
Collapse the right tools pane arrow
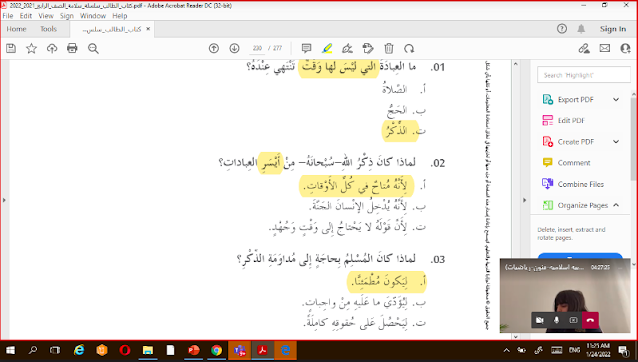coord(524,200)
